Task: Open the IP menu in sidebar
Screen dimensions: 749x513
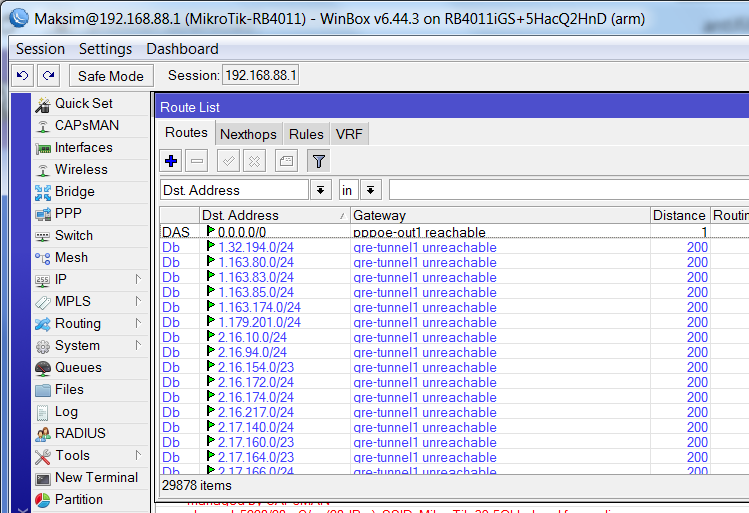Action: tap(91, 279)
